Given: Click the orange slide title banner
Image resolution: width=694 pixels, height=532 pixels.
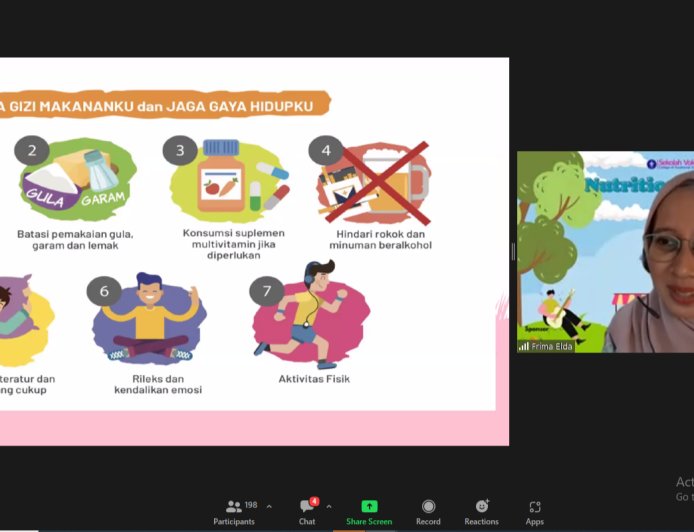Looking at the screenshot, I should click(165, 105).
